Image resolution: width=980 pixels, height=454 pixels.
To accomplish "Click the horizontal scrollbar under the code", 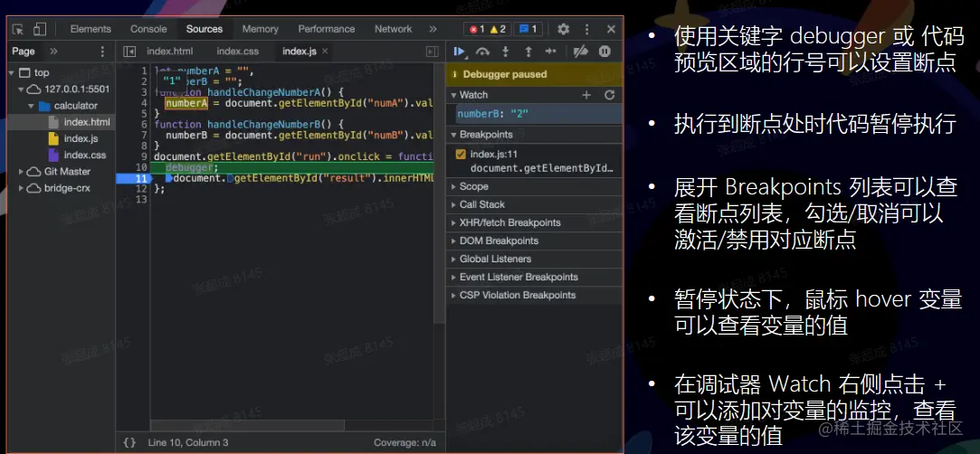I will [x=246, y=425].
